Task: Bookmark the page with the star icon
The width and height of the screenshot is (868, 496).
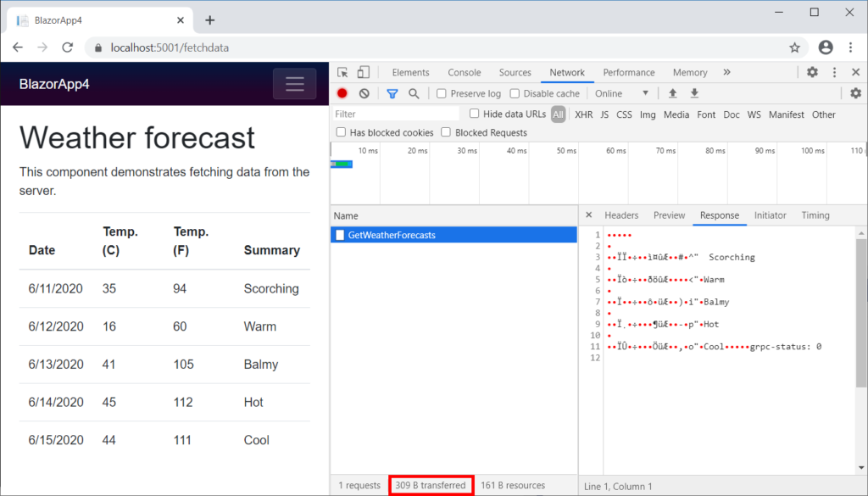Action: [x=795, y=48]
